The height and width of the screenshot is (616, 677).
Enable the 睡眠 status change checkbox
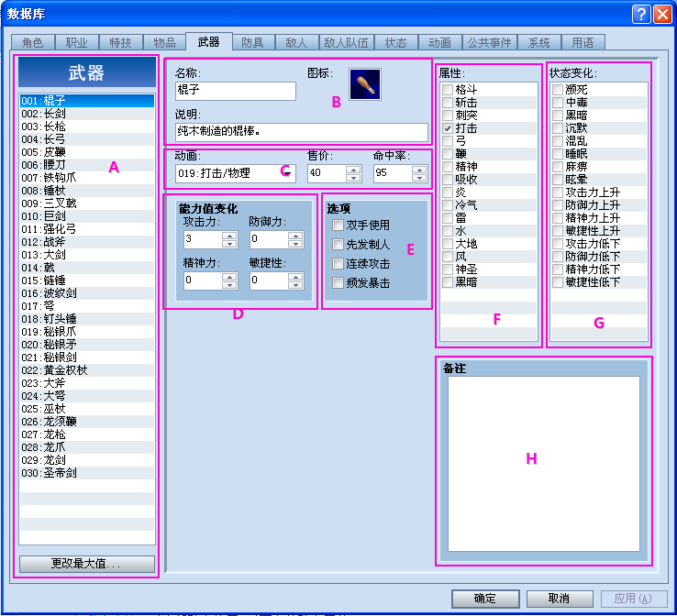coord(558,154)
